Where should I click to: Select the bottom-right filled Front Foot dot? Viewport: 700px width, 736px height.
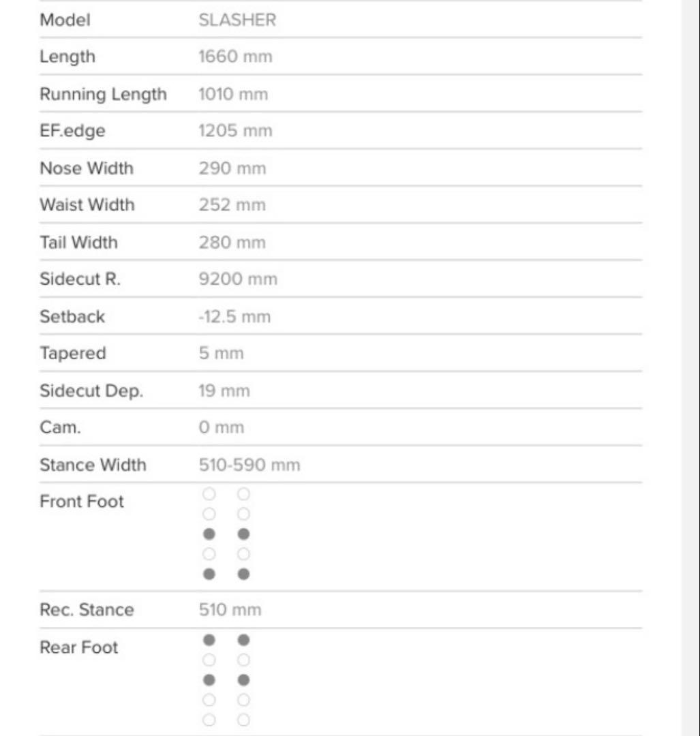(243, 574)
